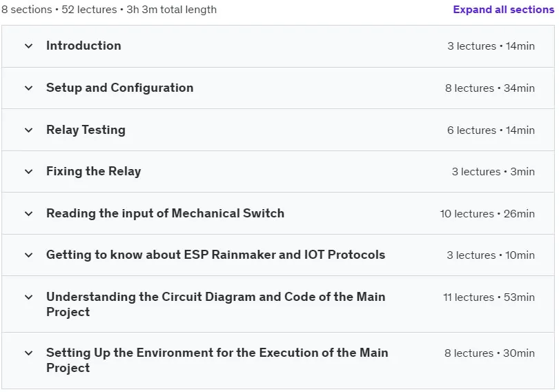
Task: Expand the ESP Rainmaker and IOT Protocols chevron
Action: [28, 255]
